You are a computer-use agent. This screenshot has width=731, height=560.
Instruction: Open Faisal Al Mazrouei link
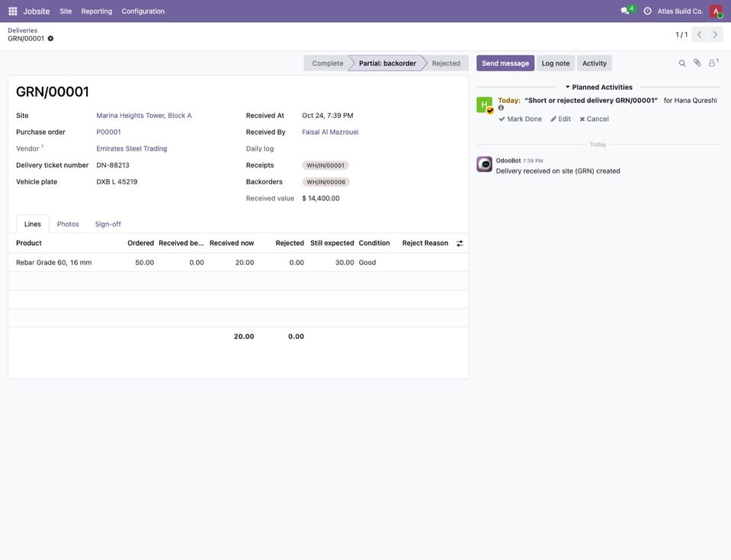pyautogui.click(x=330, y=133)
